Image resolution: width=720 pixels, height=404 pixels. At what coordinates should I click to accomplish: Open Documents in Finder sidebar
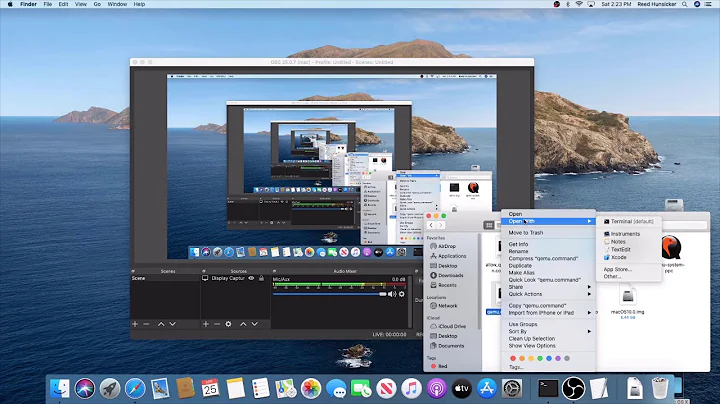447,346
